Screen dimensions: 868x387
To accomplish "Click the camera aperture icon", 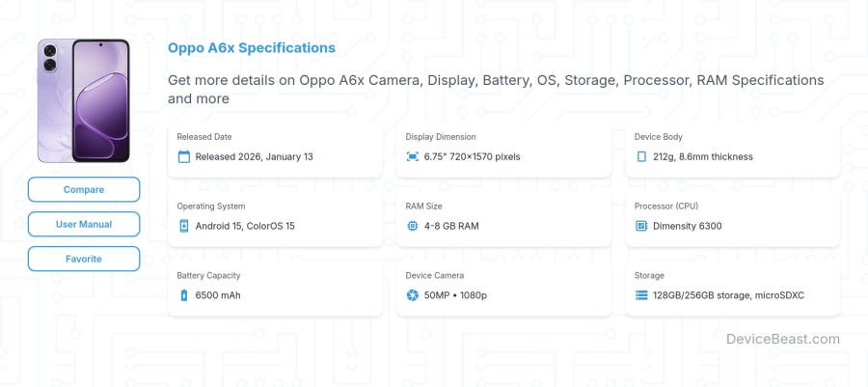I will click(x=413, y=295).
